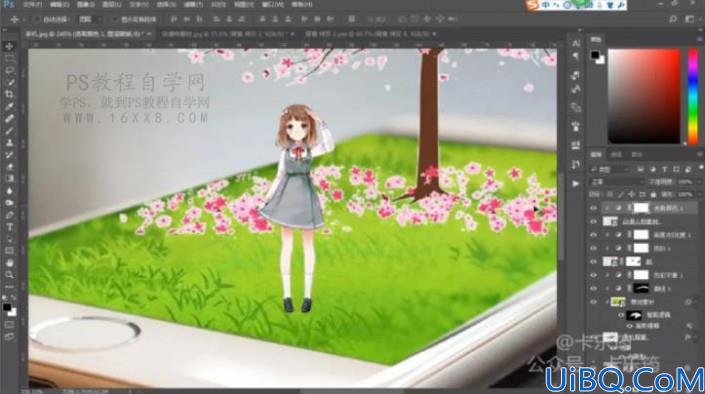Change screen mode icon at toolbox bottom
705x394 pixels.
click(x=9, y=337)
